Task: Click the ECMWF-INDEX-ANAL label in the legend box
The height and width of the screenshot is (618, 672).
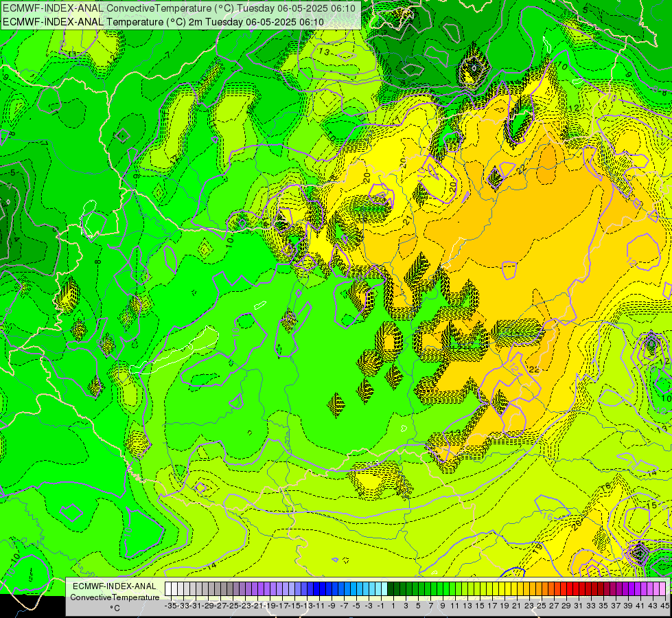Action: tap(115, 586)
